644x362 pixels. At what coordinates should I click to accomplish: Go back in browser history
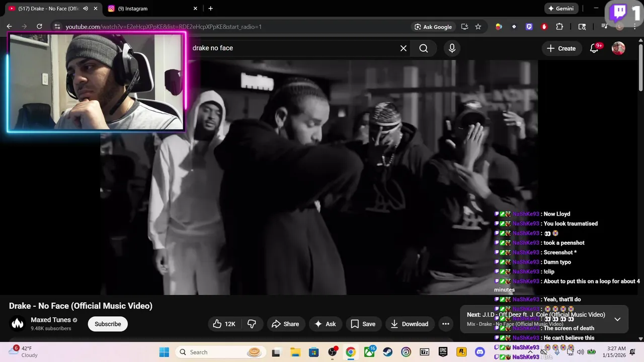pyautogui.click(x=9, y=27)
